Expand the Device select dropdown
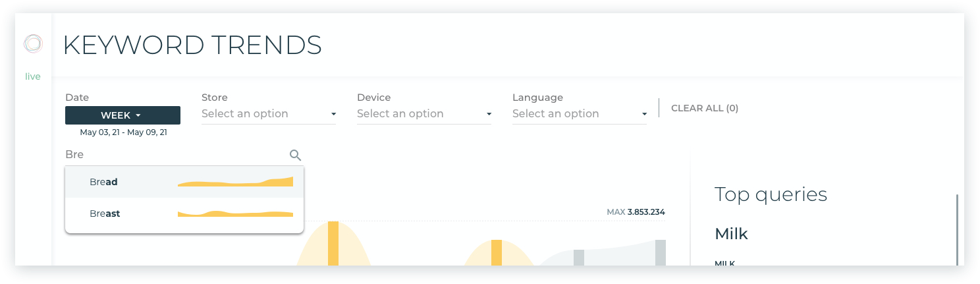The height and width of the screenshot is (284, 980). coord(424,114)
